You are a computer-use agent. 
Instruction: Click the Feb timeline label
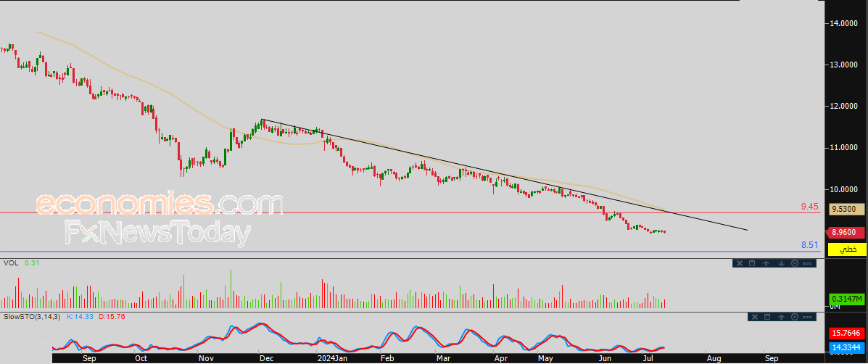pyautogui.click(x=387, y=358)
